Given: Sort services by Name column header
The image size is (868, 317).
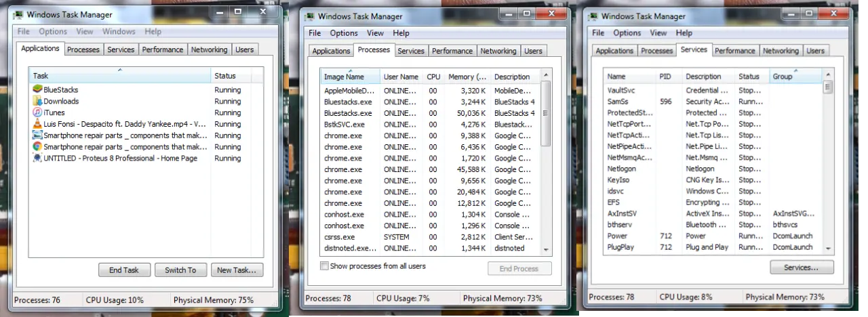Looking at the screenshot, I should (x=629, y=76).
